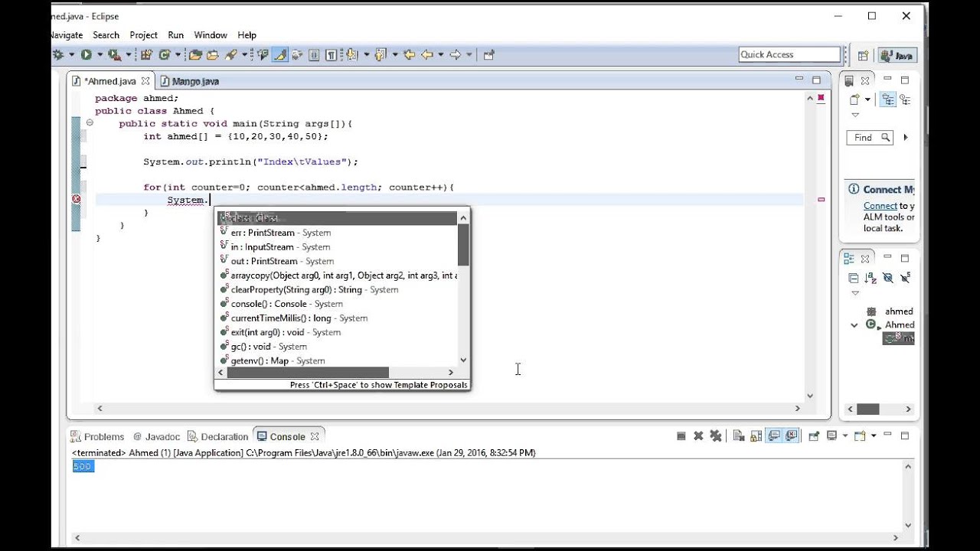Click the Clear Console icon

739,436
